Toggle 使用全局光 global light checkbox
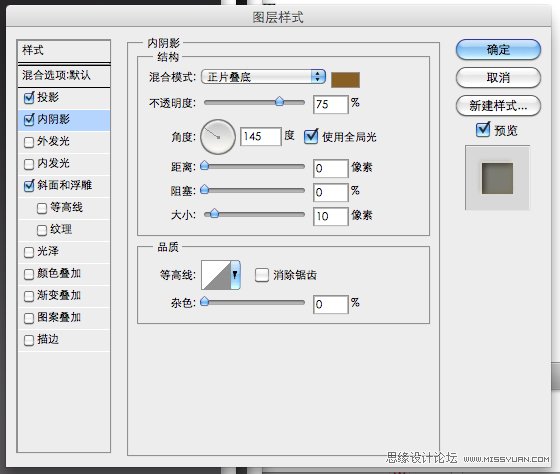This screenshot has height=474, width=560. [311, 136]
